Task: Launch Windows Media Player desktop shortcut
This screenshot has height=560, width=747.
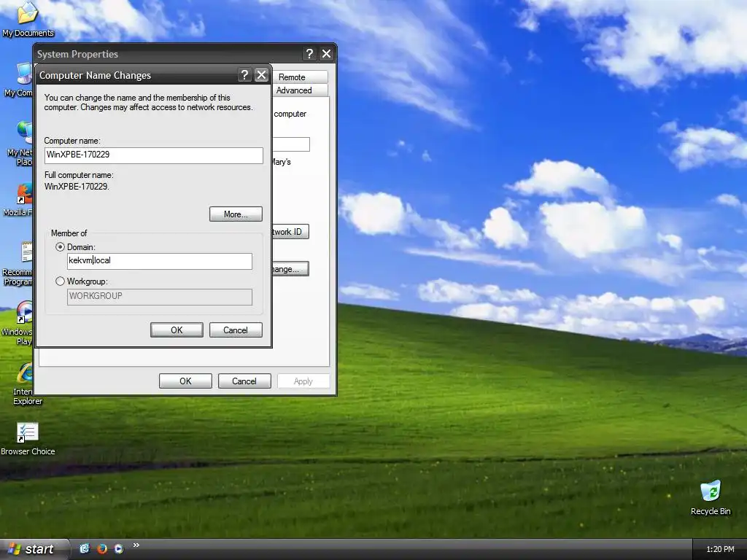Action: [x=19, y=323]
